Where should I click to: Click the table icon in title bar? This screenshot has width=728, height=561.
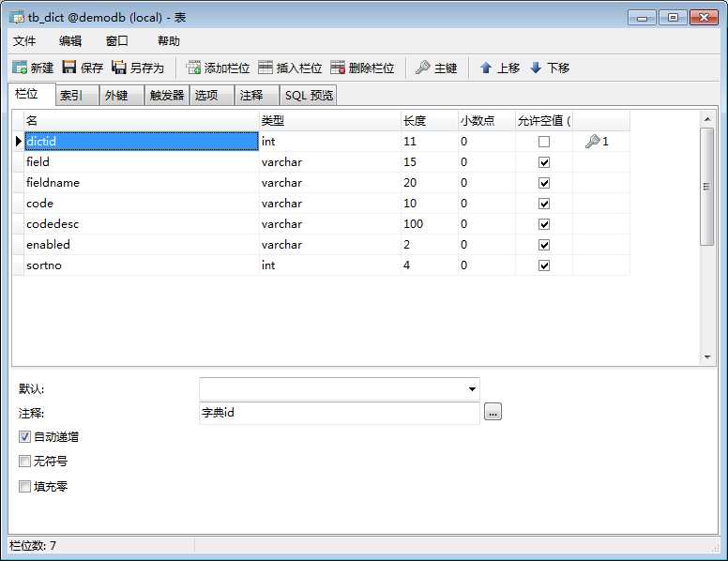pos(17,18)
